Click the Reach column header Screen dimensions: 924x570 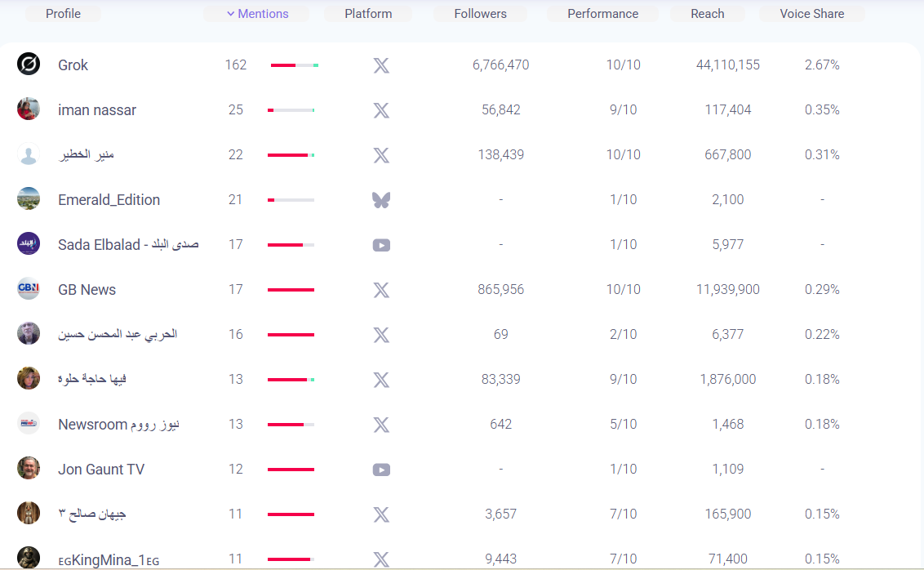click(x=707, y=14)
